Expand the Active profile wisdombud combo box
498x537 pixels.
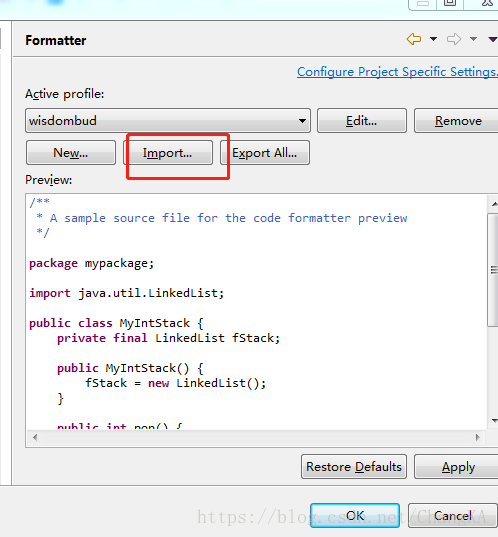tap(168, 121)
